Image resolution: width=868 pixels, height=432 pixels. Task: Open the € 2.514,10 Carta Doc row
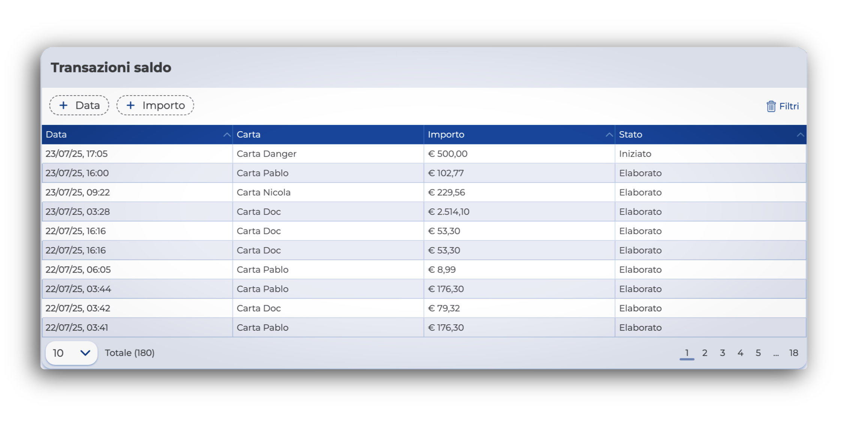click(x=448, y=212)
